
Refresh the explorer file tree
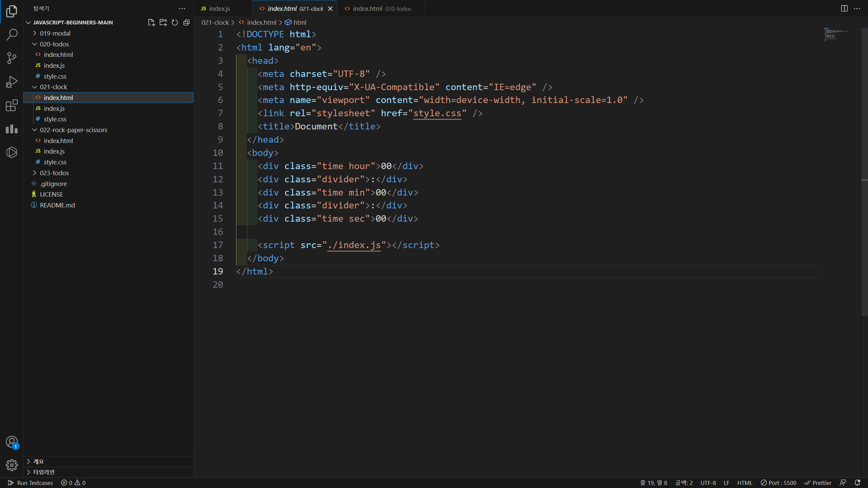click(175, 23)
